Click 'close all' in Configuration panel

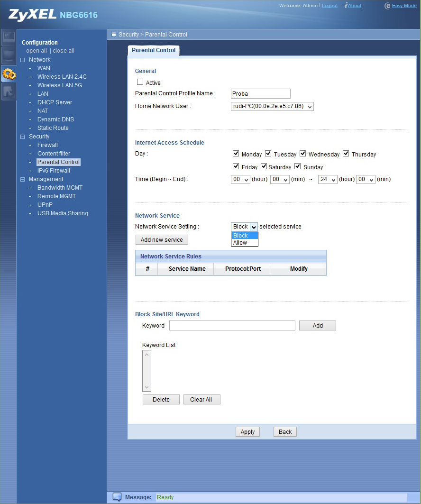(64, 51)
